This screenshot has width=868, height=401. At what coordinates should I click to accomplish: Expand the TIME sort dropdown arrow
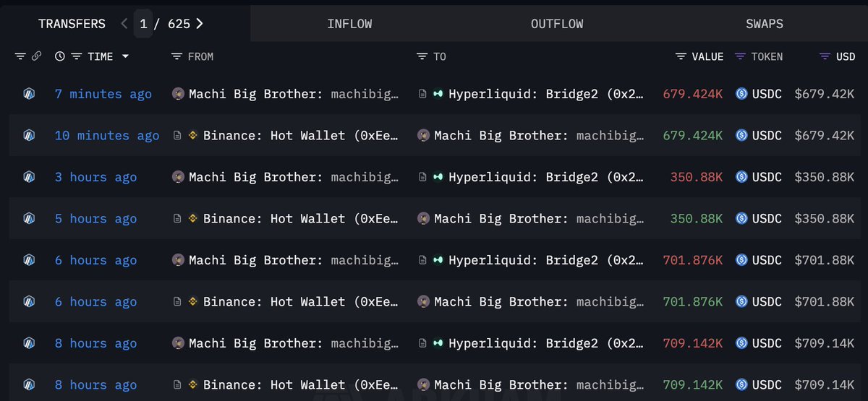pyautogui.click(x=125, y=56)
